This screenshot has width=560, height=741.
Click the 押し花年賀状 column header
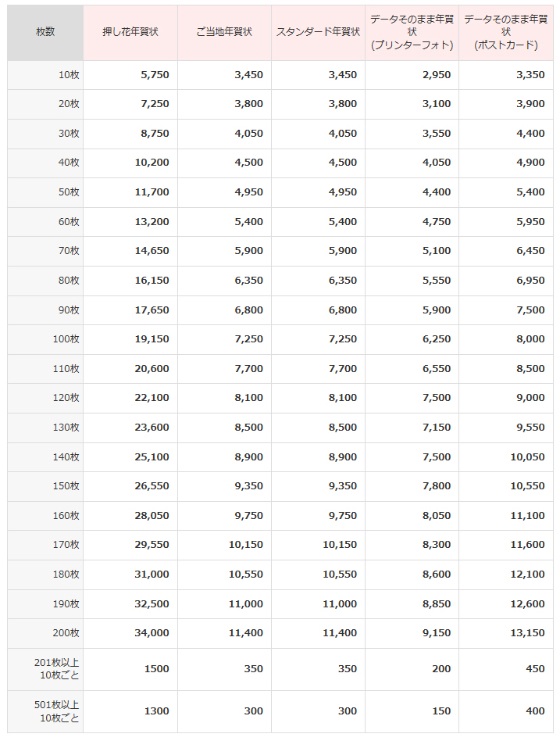(130, 32)
